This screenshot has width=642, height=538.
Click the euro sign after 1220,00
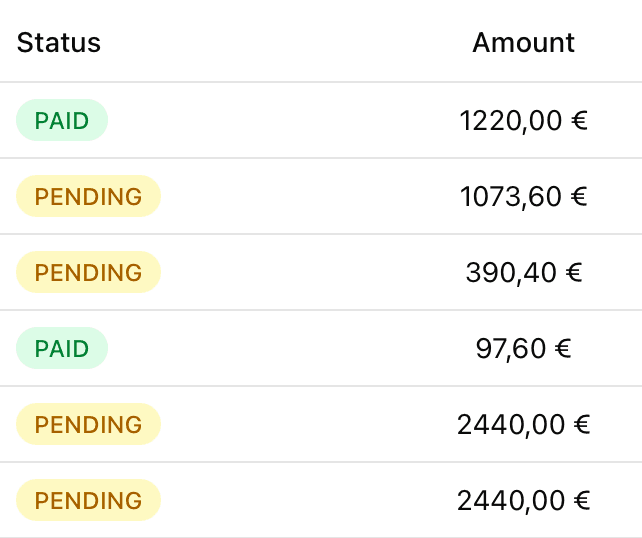point(578,122)
